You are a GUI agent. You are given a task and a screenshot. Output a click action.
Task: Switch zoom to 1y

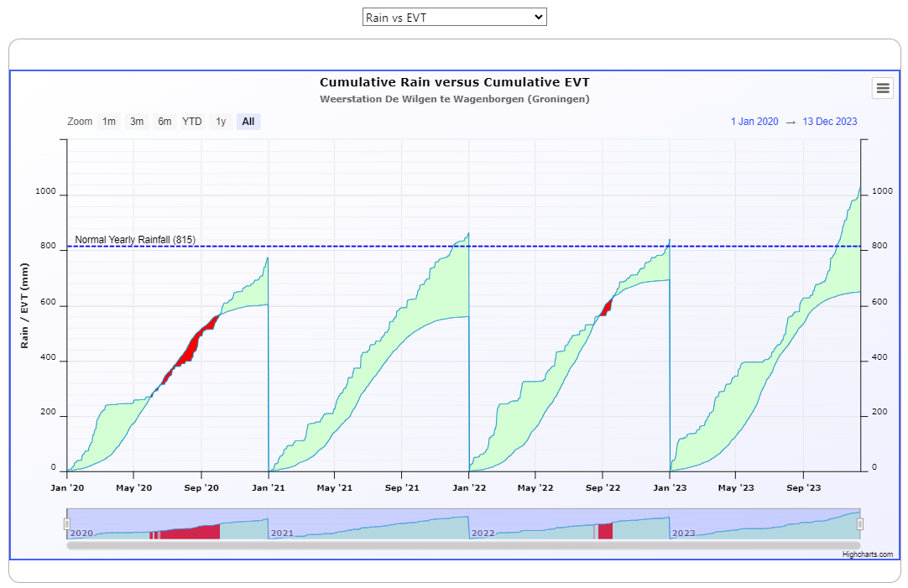221,122
